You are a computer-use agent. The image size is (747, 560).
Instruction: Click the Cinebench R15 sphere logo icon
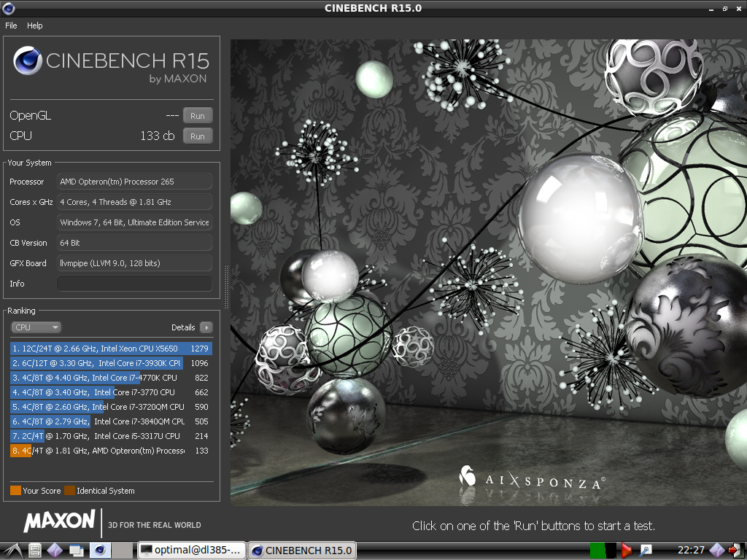[x=28, y=61]
